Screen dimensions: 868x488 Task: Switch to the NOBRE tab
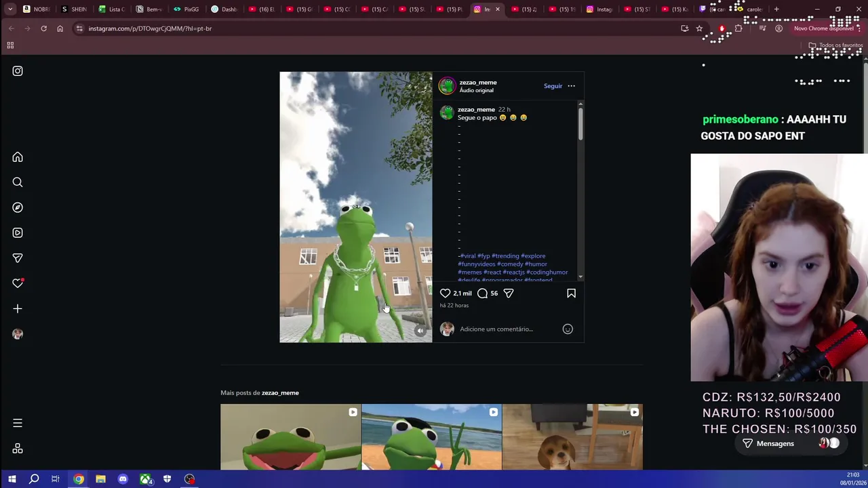37,9
